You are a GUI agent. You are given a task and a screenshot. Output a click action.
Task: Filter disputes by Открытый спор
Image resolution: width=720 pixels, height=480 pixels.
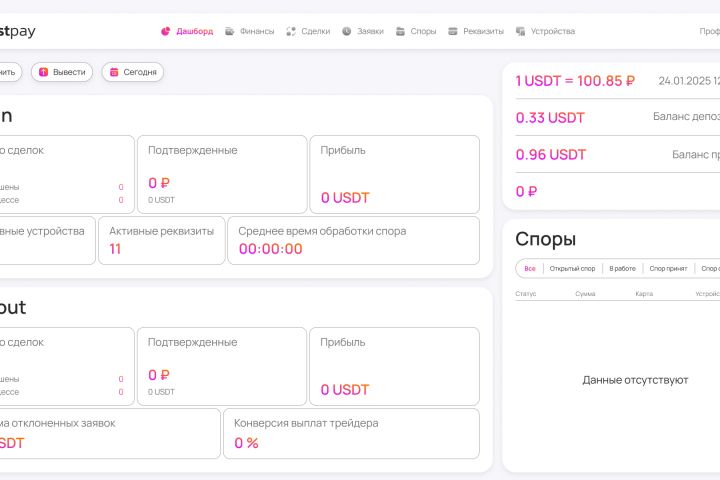(x=573, y=269)
